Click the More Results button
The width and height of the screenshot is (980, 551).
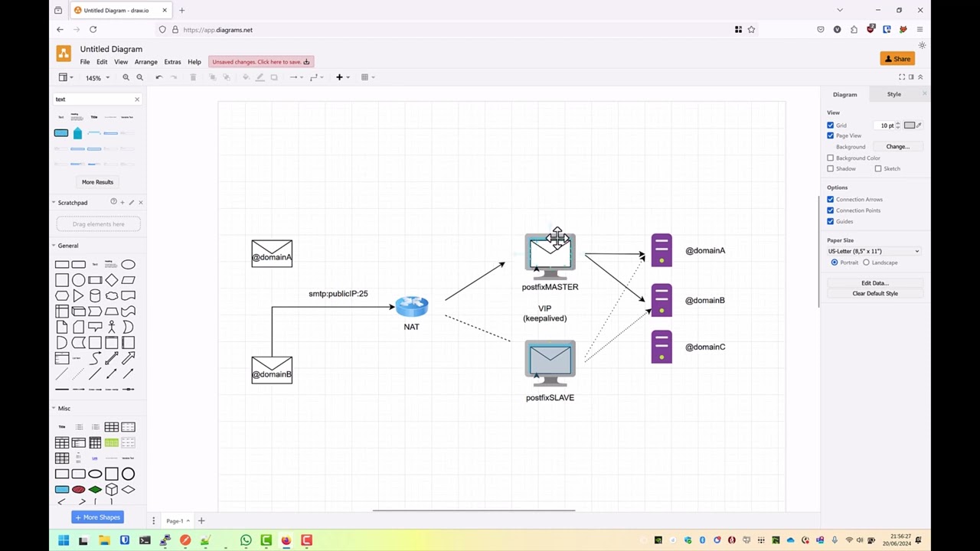coord(97,182)
